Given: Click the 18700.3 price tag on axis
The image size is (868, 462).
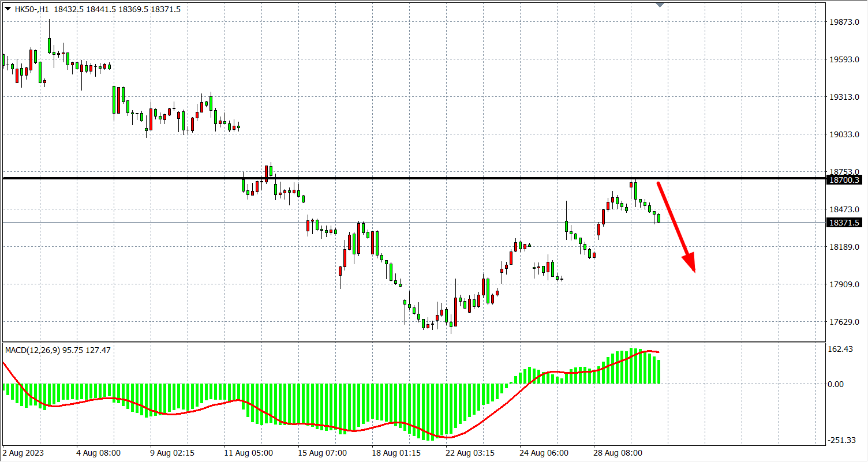Looking at the screenshot, I should click(x=844, y=180).
